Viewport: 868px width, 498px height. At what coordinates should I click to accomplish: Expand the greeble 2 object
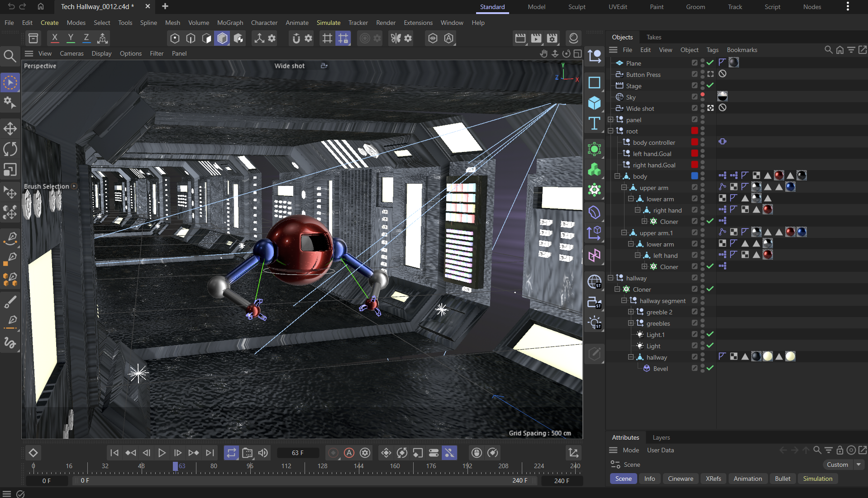click(631, 312)
